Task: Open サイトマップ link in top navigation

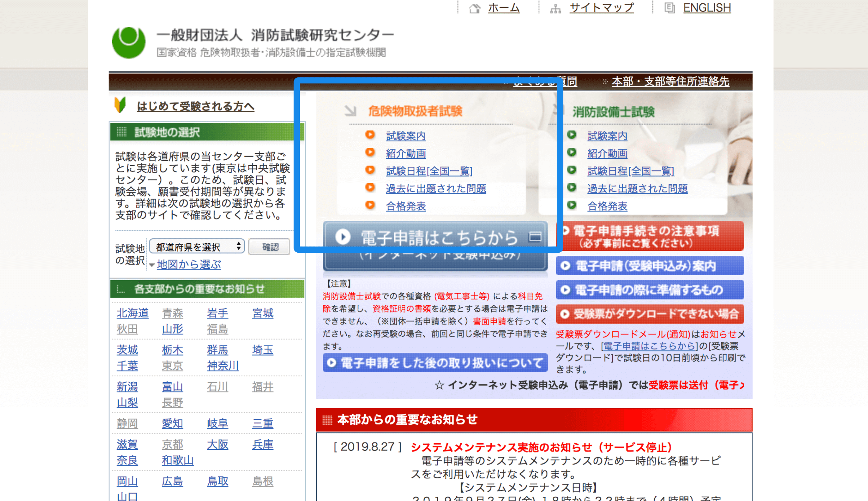Action: coord(602,8)
